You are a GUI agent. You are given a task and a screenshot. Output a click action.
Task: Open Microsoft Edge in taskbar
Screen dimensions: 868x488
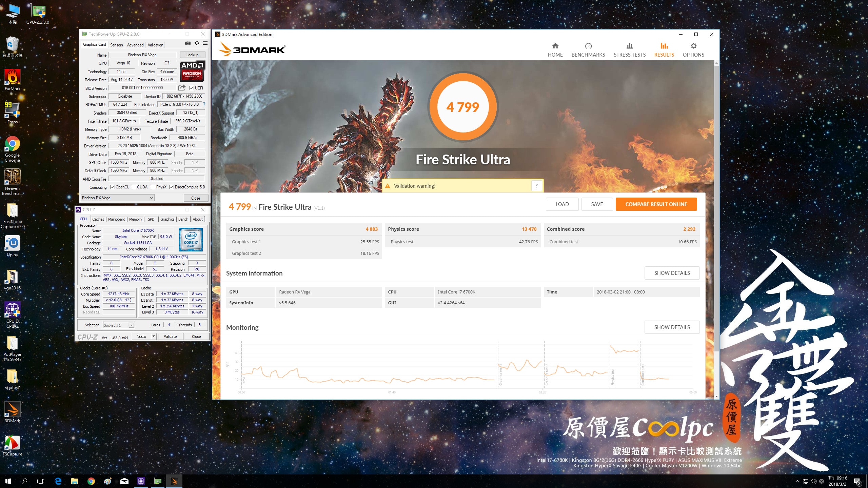[x=58, y=481]
